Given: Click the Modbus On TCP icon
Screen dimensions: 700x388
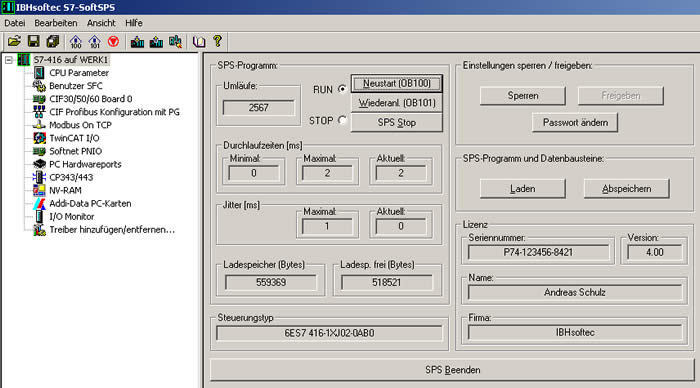Looking at the screenshot, I should 39,125.
